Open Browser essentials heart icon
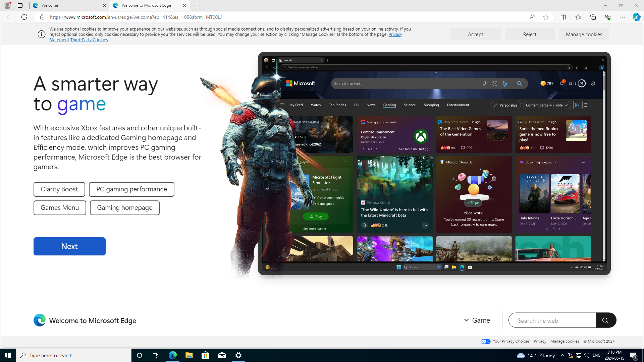The height and width of the screenshot is (362, 644). pyautogui.click(x=607, y=17)
